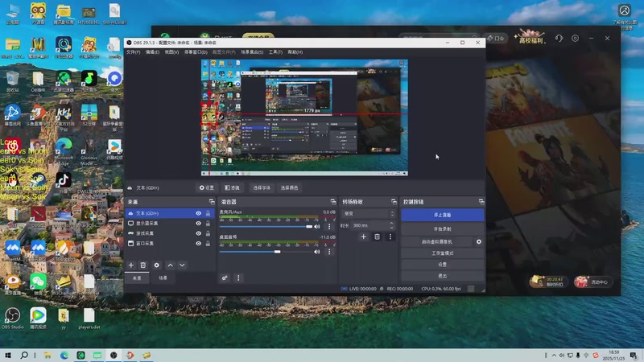Toggle visibility eye for 游戏采集 source

click(x=198, y=233)
